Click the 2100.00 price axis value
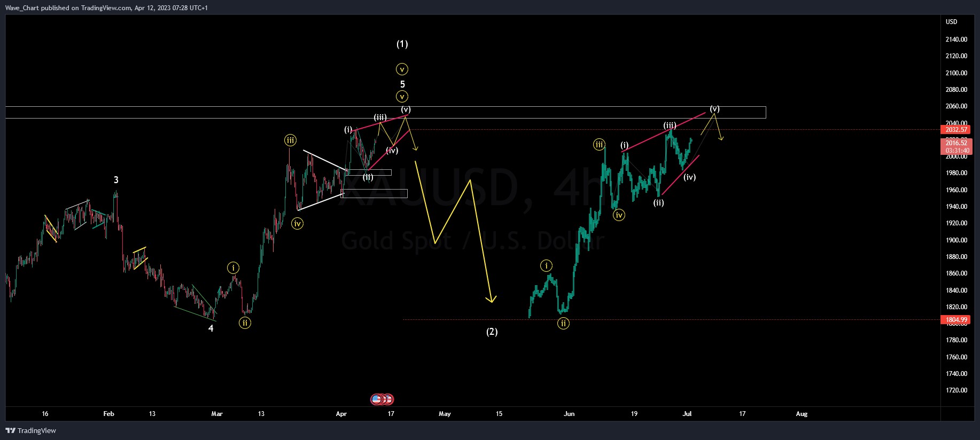The image size is (980, 440). point(956,73)
